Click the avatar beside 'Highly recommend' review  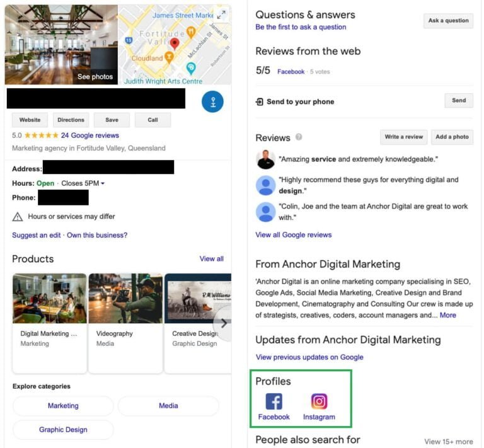tap(265, 185)
